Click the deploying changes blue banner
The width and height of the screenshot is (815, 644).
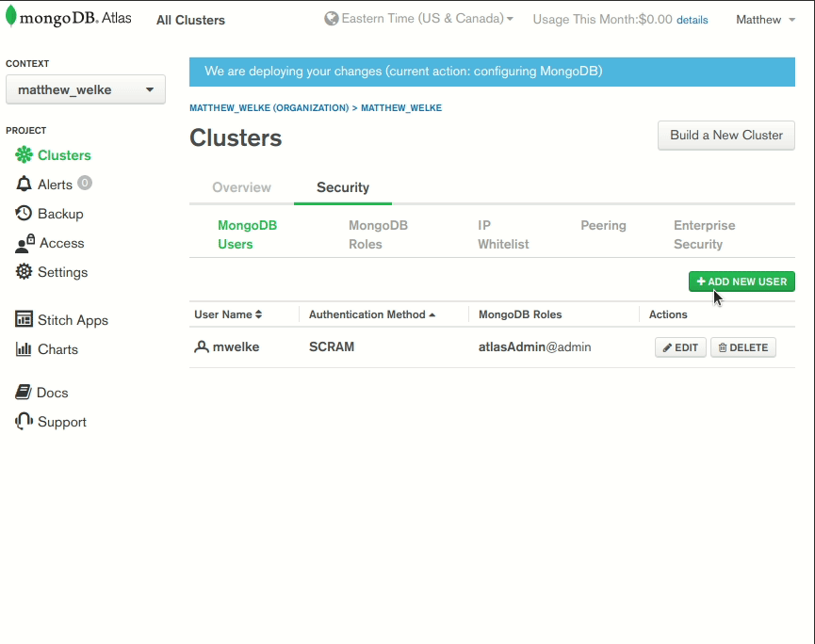[x=492, y=72]
